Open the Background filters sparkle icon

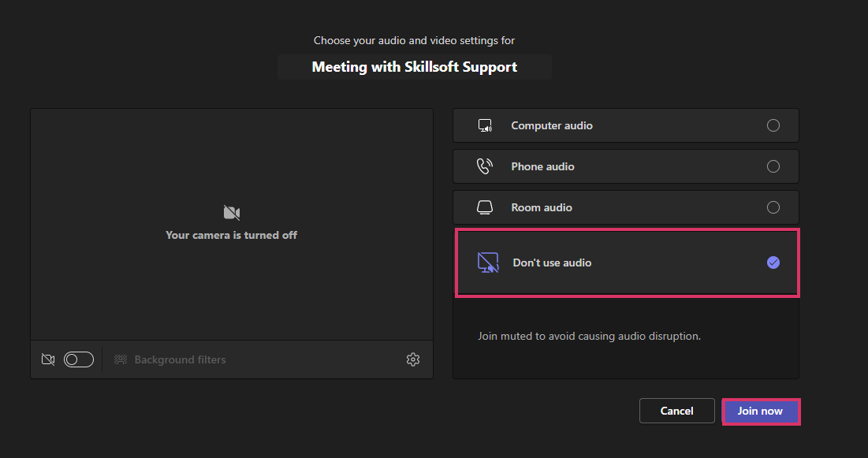click(x=120, y=359)
